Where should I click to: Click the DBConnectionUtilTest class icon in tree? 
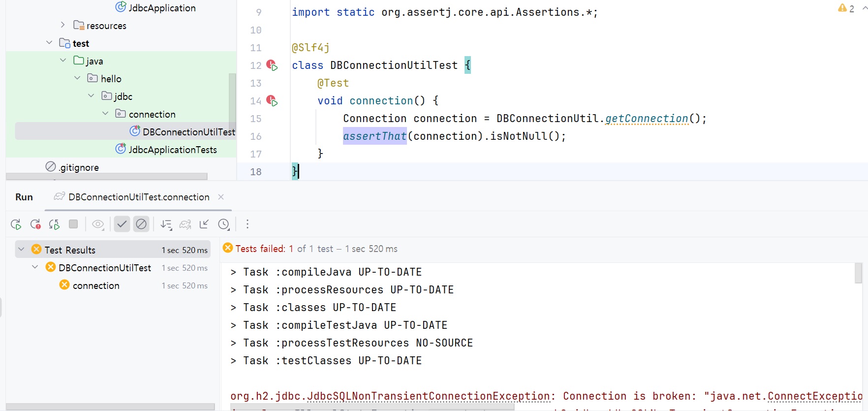click(135, 131)
